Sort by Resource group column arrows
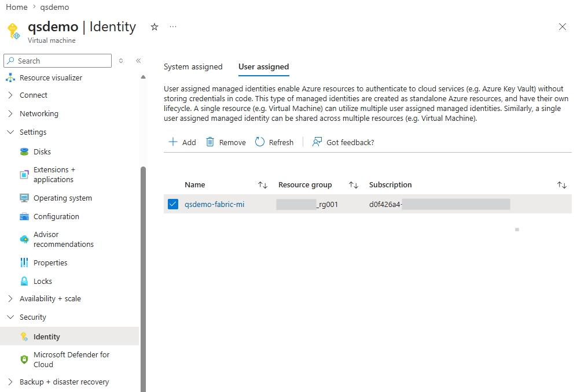Viewport: 577px width, 392px height. coord(354,185)
